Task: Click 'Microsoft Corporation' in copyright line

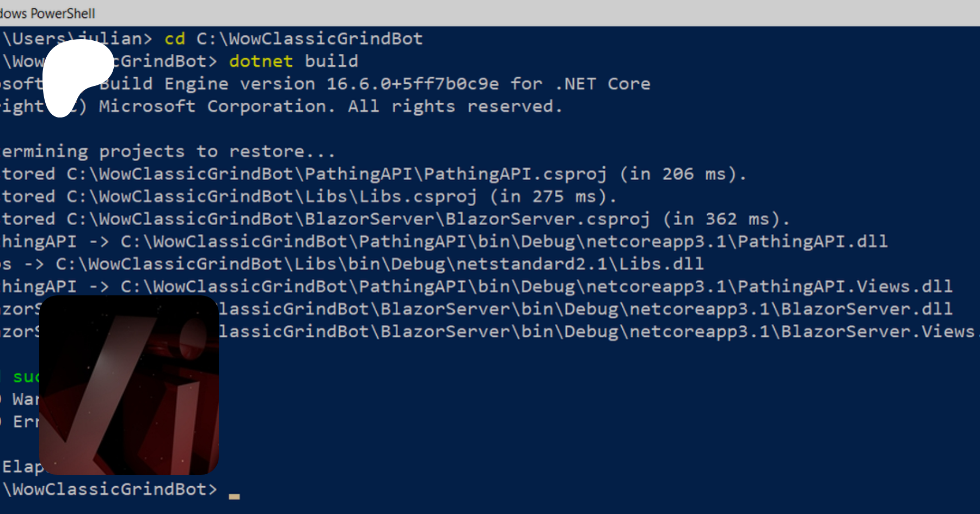Action: (216, 106)
